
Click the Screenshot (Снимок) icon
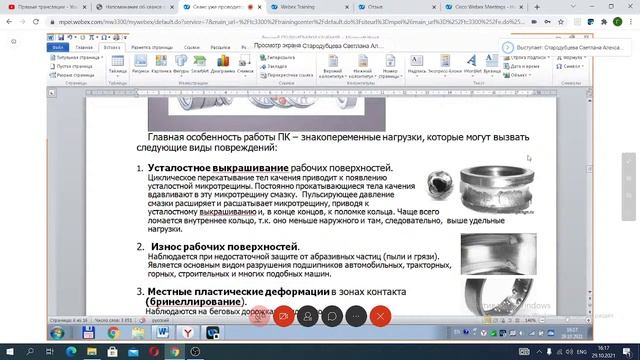(245, 64)
